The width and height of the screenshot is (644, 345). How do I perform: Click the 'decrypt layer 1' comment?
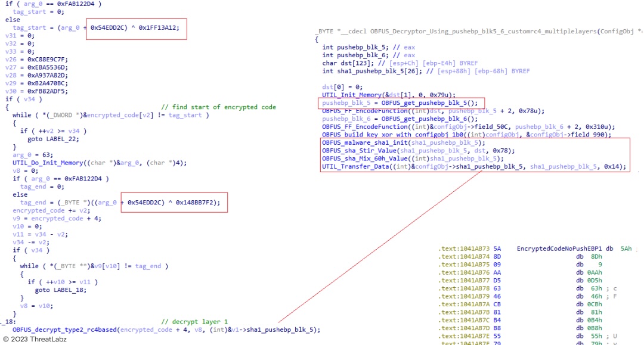(194, 321)
